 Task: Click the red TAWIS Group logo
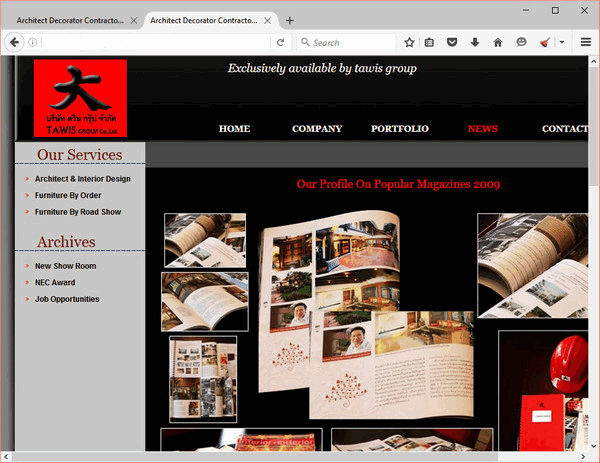(80, 98)
